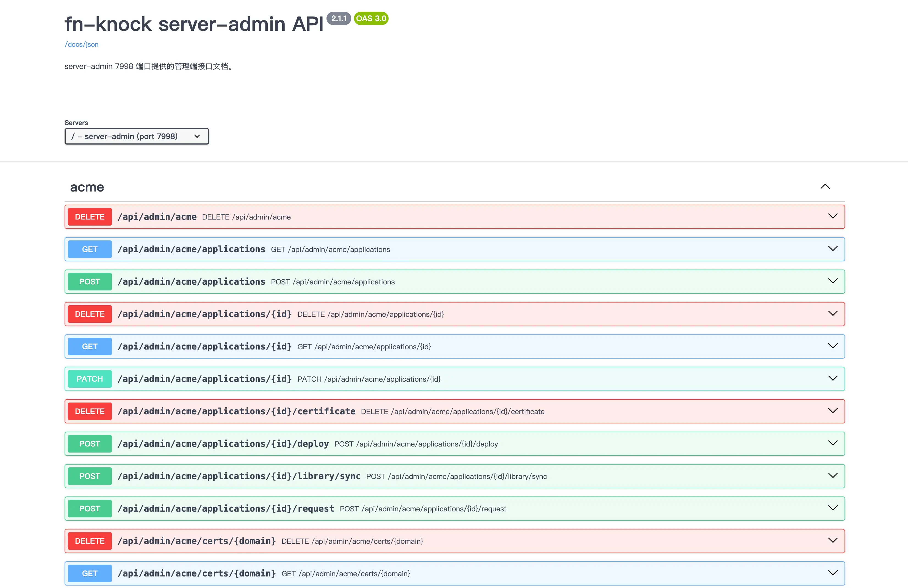Click summary text 'DELETE /api/admin/acme/applications/{id}'
Screen dimensions: 908x588
tap(370, 314)
